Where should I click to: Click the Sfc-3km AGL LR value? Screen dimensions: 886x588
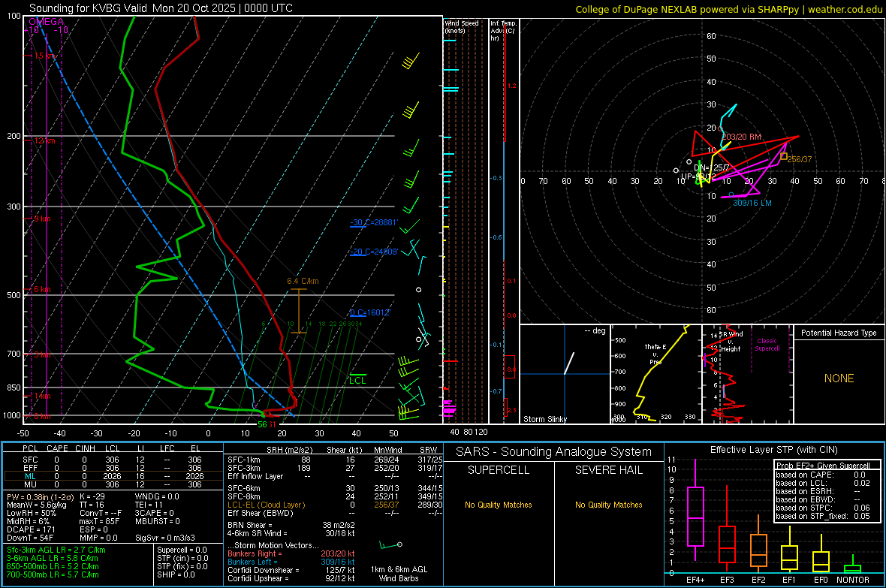point(56,550)
